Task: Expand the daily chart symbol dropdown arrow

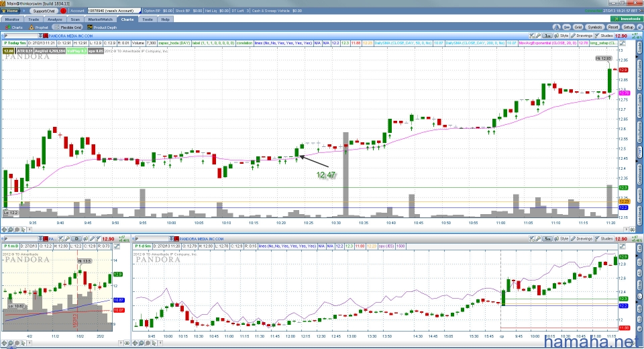Action: point(40,238)
